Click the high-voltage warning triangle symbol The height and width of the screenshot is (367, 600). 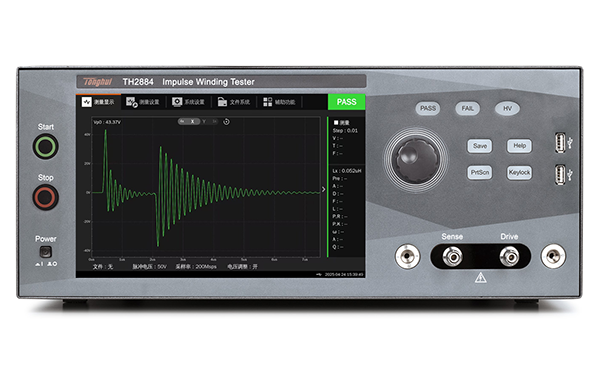click(481, 278)
